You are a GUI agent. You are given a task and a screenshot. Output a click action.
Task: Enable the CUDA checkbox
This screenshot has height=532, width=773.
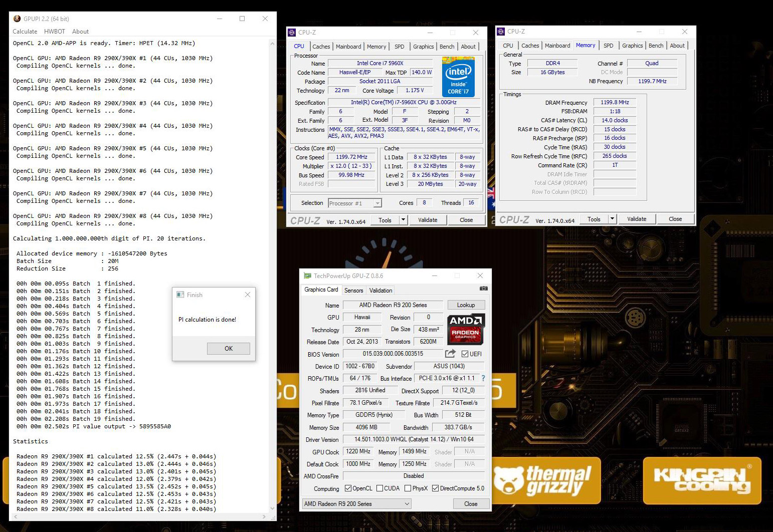(379, 488)
